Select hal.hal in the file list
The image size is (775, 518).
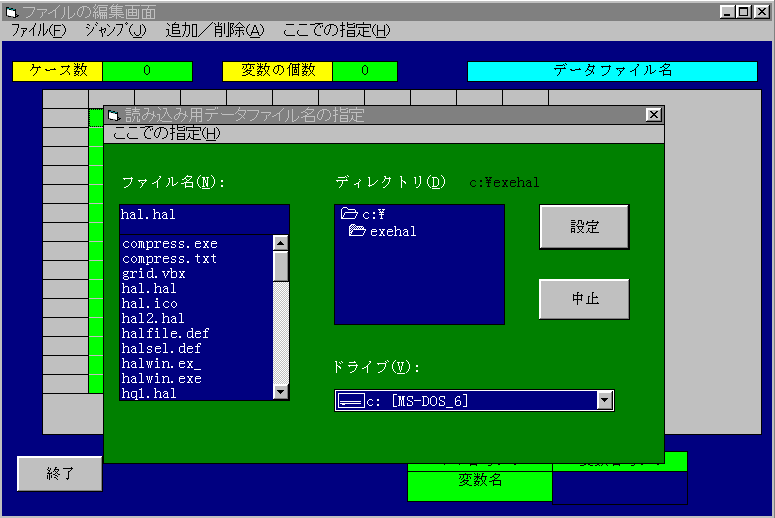149,288
